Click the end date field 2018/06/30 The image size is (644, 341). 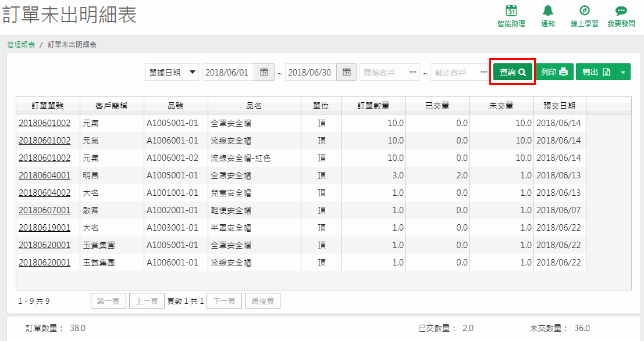(311, 72)
